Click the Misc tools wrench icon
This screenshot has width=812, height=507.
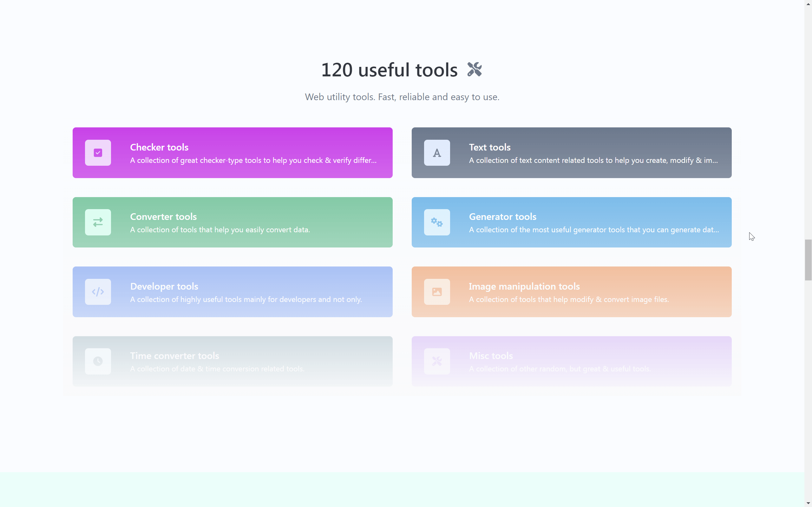437,361
